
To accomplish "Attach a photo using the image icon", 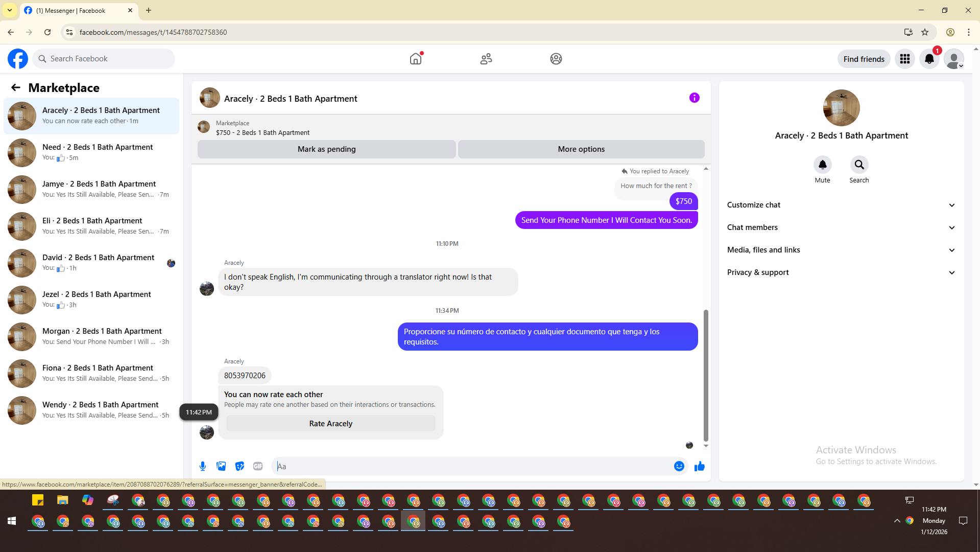I will (221, 466).
